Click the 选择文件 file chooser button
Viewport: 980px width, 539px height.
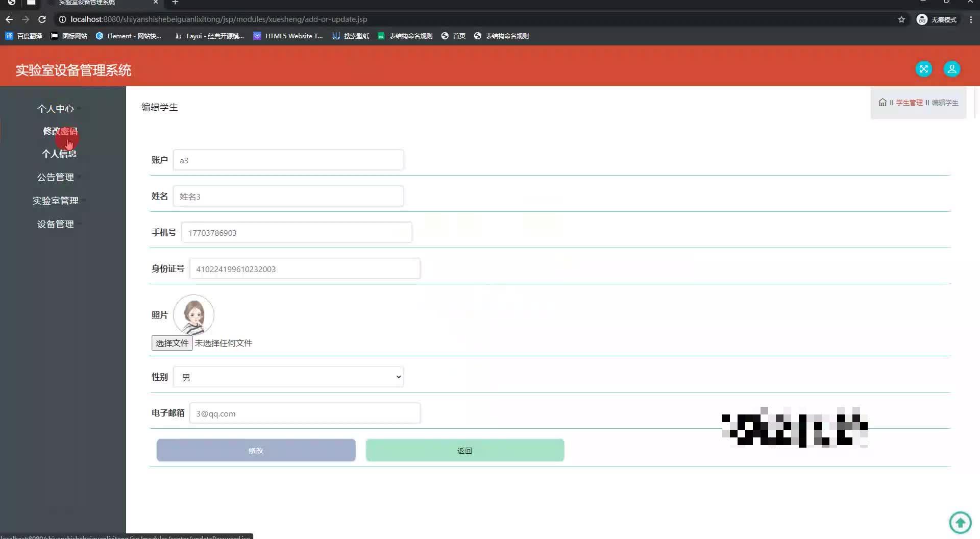(171, 343)
